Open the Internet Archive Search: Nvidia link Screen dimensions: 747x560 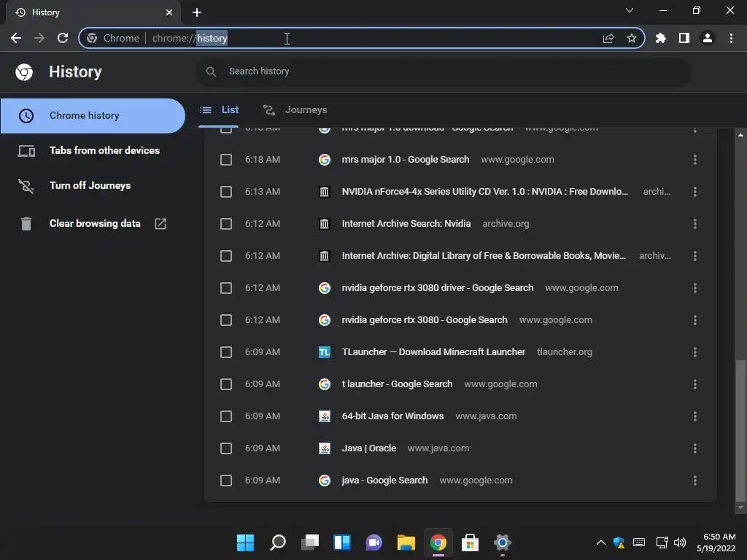click(x=406, y=224)
